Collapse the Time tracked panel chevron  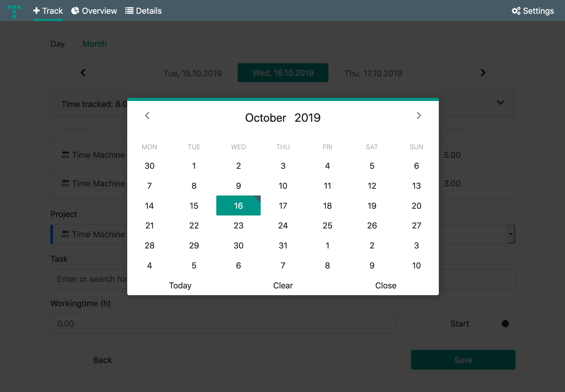pos(501,103)
